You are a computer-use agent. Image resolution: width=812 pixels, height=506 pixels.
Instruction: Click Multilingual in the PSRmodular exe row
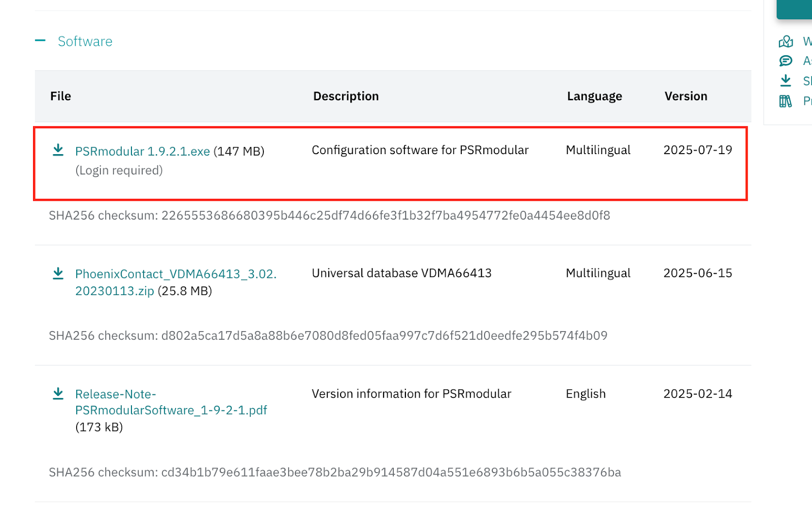point(598,150)
